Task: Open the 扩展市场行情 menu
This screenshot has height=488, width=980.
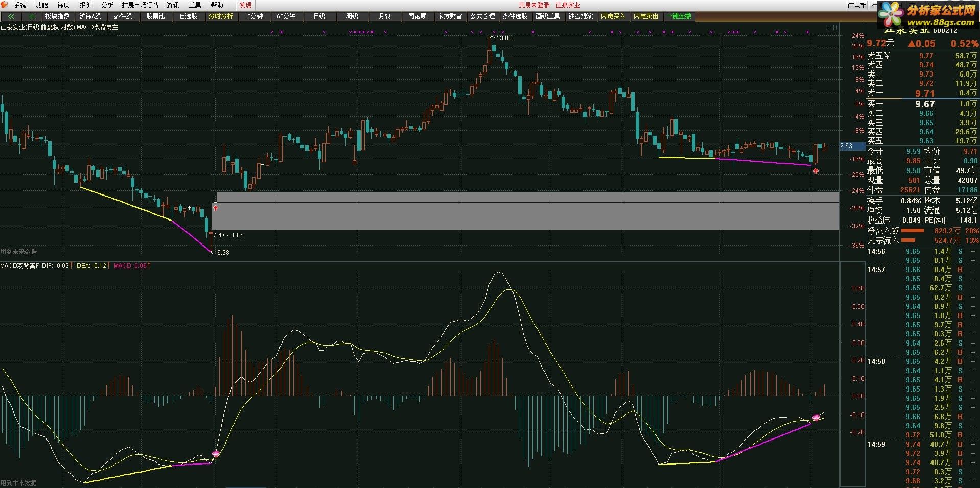Action: click(x=141, y=5)
